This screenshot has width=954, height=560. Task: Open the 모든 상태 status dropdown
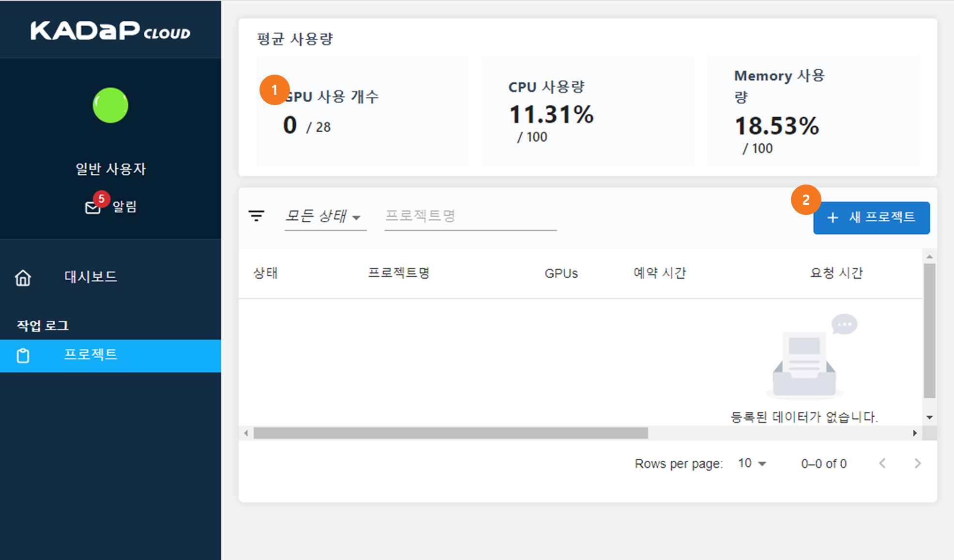323,216
